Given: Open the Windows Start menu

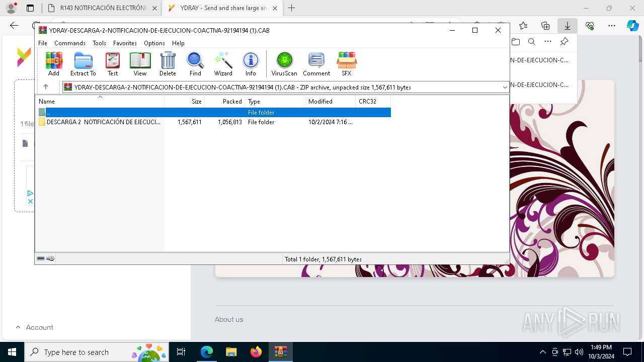Looking at the screenshot, I should coord(12,352).
